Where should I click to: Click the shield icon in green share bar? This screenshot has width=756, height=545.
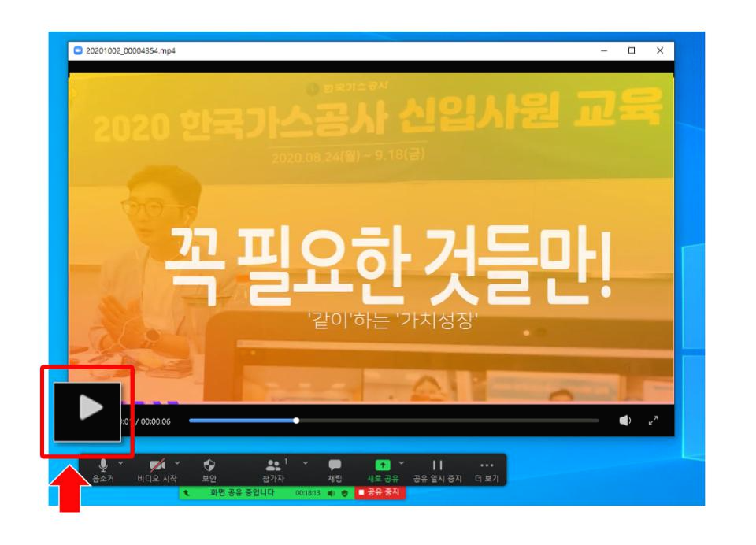pos(344,493)
